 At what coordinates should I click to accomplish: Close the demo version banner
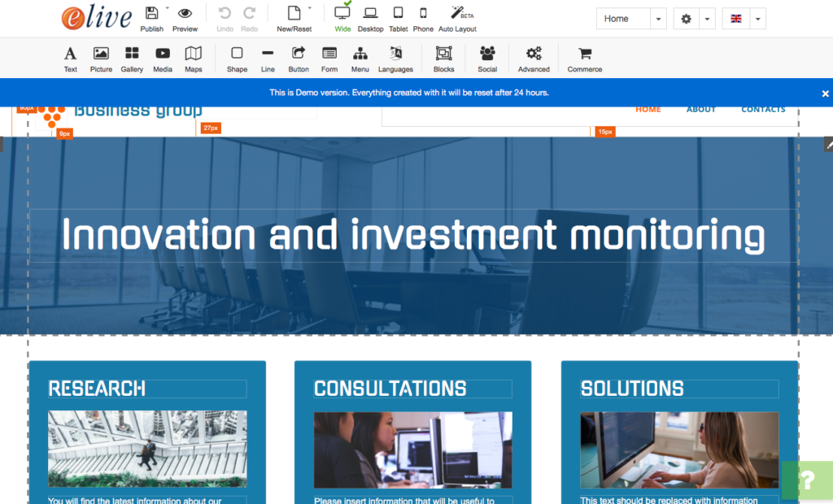(825, 93)
